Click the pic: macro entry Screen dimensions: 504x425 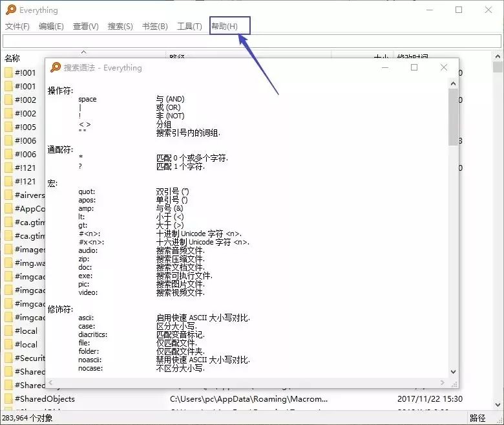pos(83,284)
